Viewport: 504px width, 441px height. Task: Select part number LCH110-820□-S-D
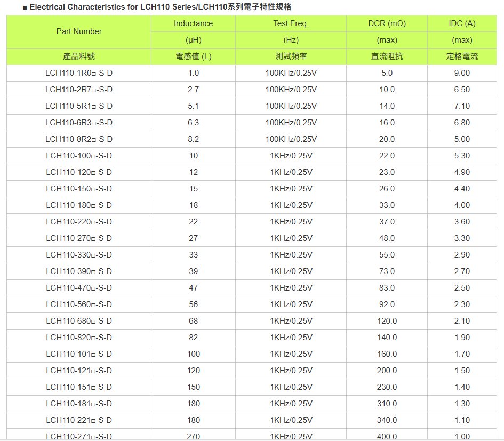[x=79, y=338]
